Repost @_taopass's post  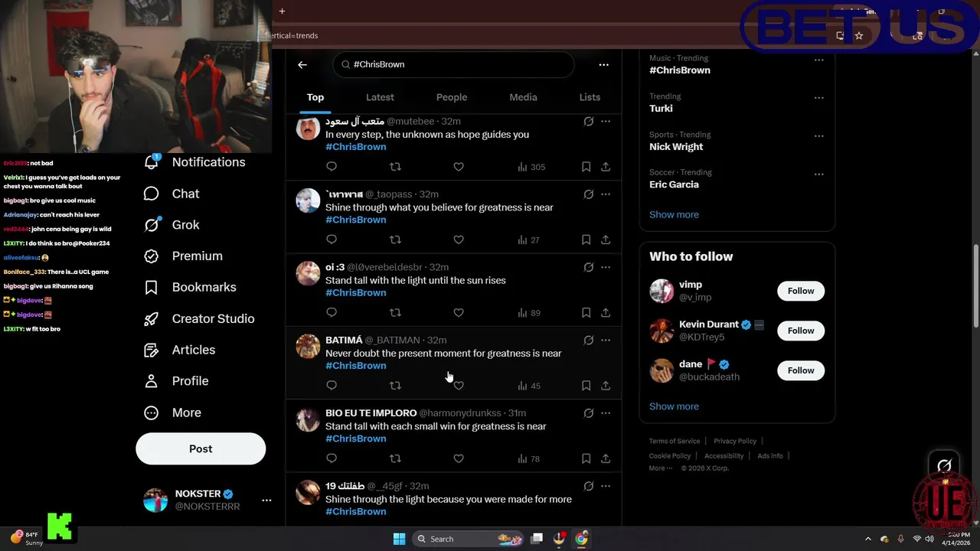coord(395,240)
